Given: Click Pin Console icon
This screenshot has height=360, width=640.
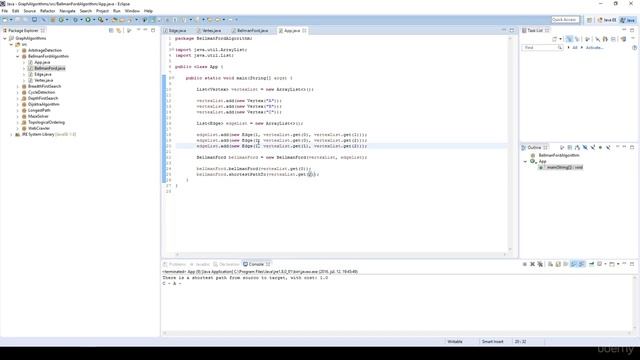Looking at the screenshot, I should [x=591, y=264].
